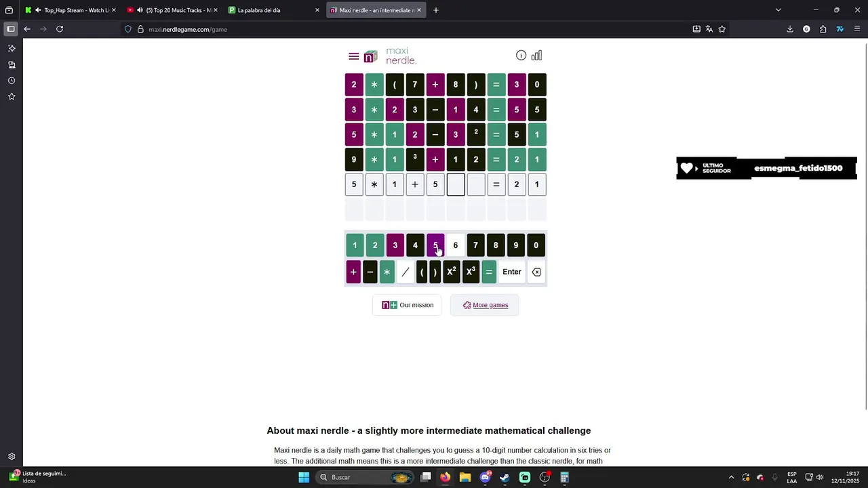Tap the plus operator key
This screenshot has height=488, width=868.
353,272
